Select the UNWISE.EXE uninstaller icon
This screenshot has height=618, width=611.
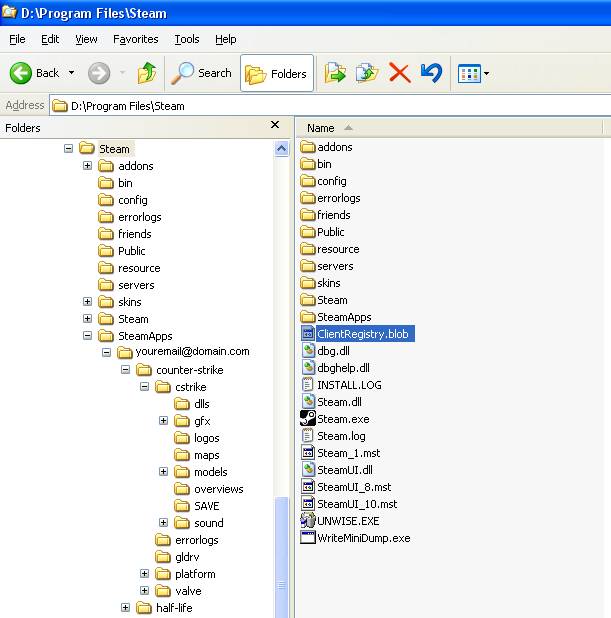tap(308, 521)
